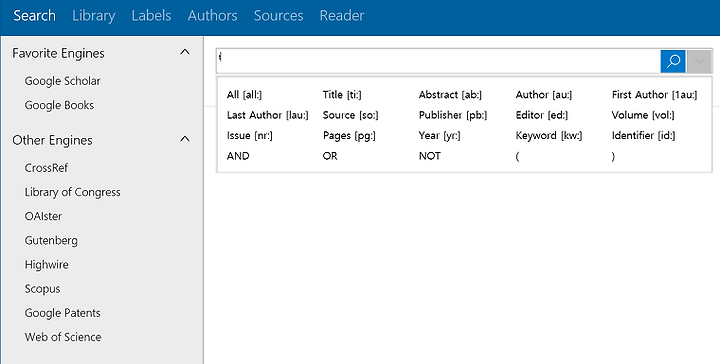Image resolution: width=720 pixels, height=364 pixels.
Task: Insert a closing parenthesis
Action: coord(613,157)
